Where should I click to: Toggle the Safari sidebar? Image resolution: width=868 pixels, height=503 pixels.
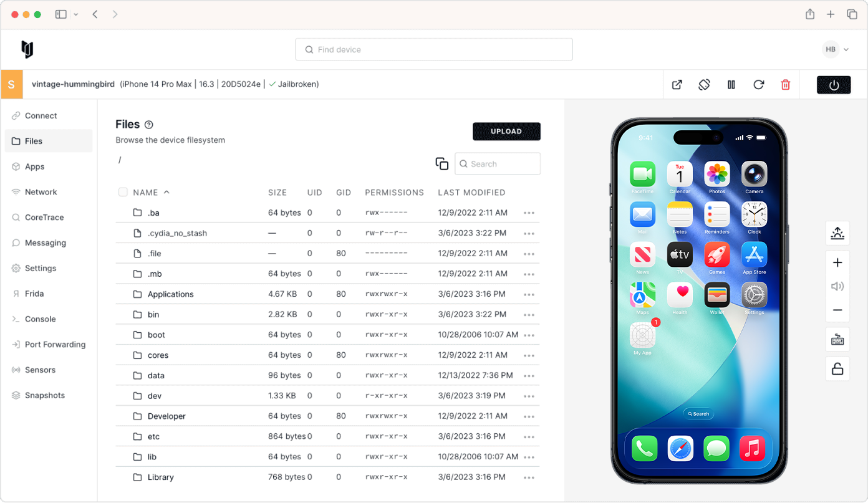point(60,14)
